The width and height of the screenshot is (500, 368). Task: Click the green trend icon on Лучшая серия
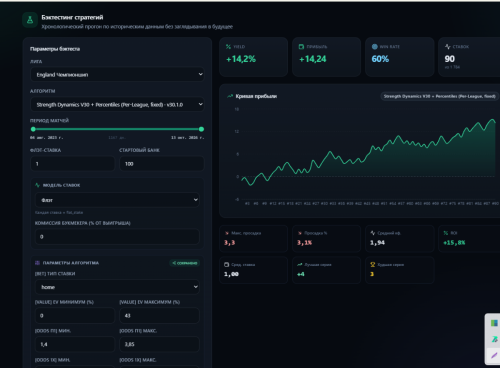(x=300, y=264)
